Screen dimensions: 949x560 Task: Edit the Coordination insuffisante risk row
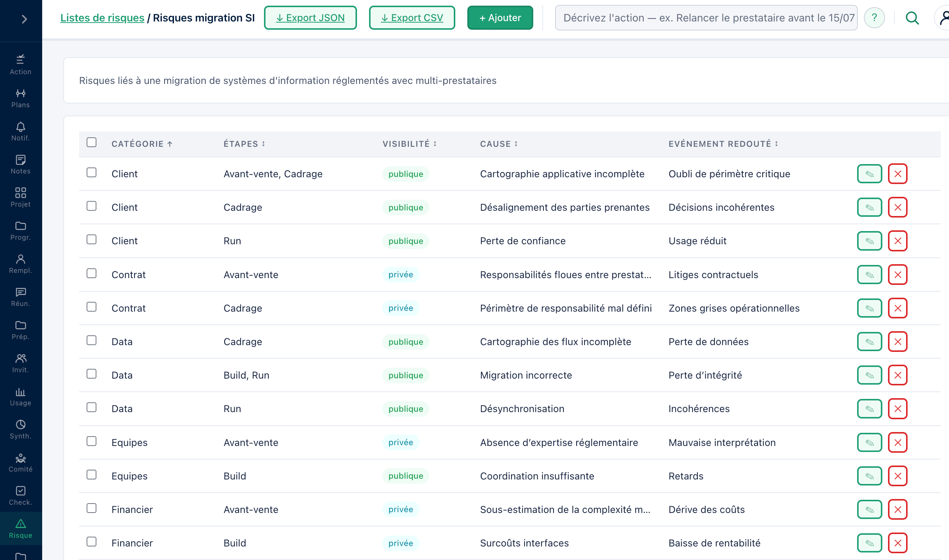pos(870,476)
